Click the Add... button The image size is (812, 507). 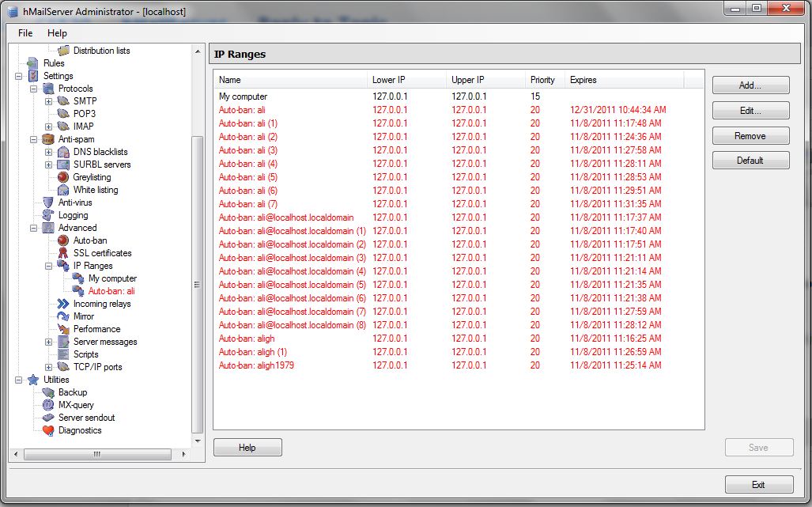pyautogui.click(x=750, y=85)
